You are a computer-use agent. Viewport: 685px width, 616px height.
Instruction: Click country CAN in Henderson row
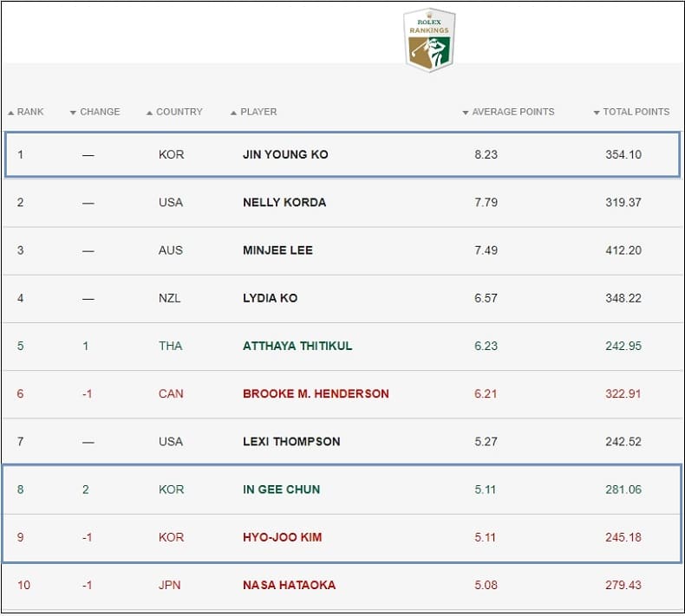coord(171,394)
